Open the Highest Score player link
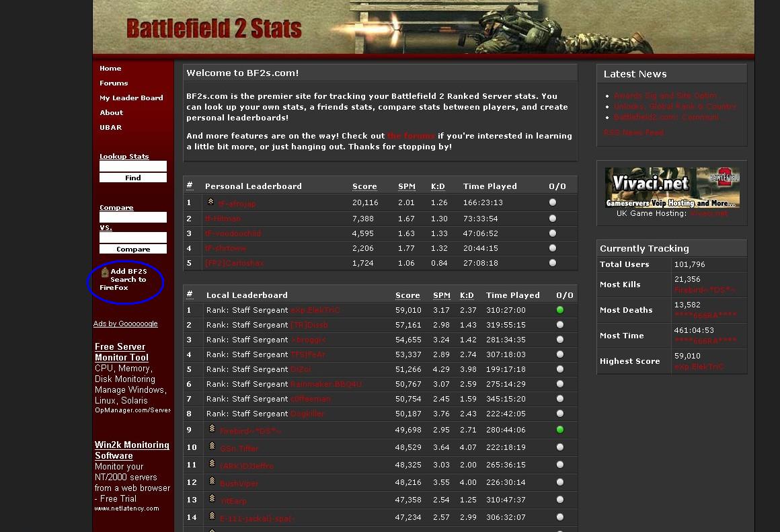Viewport: 780px width, 532px height. (x=699, y=367)
